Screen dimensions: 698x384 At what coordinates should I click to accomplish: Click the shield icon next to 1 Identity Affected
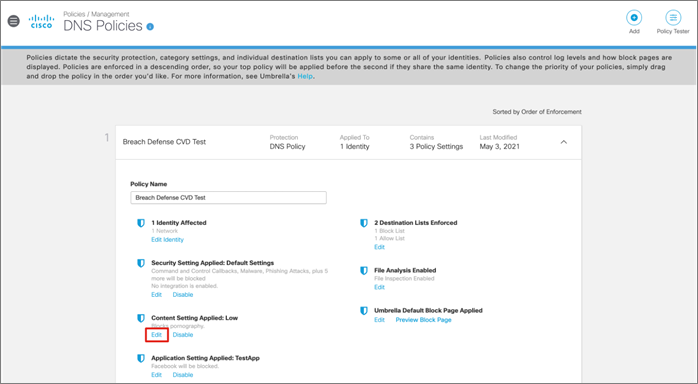(x=141, y=223)
